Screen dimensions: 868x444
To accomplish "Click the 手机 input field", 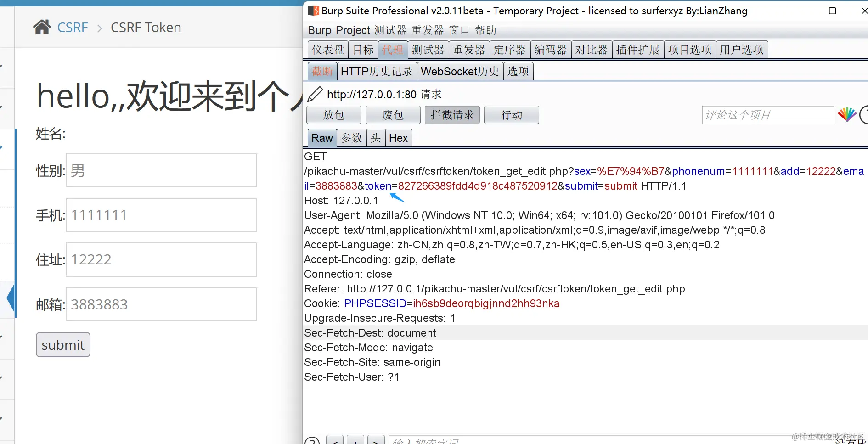I will [161, 215].
